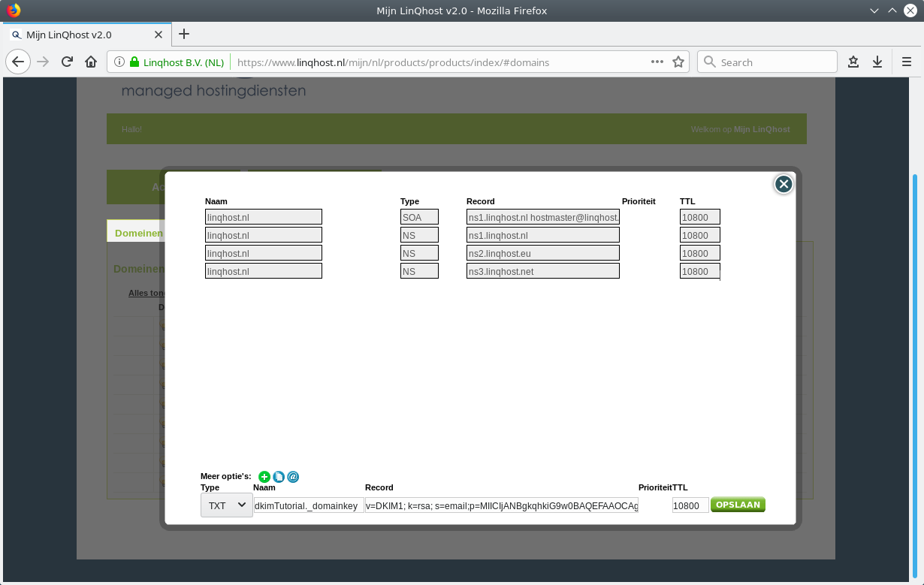Click the copy records icon
This screenshot has height=585, width=924.
click(x=279, y=477)
